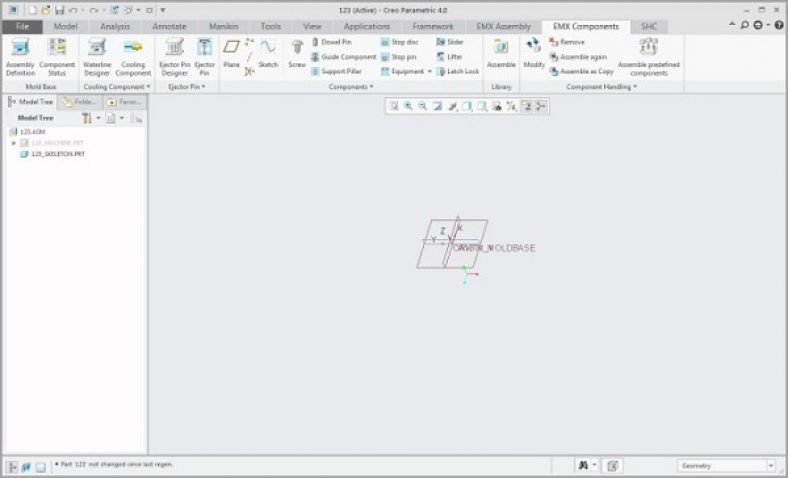This screenshot has height=478, width=788.
Task: Expand the greyed-out 123 part node
Action: pos(14,143)
